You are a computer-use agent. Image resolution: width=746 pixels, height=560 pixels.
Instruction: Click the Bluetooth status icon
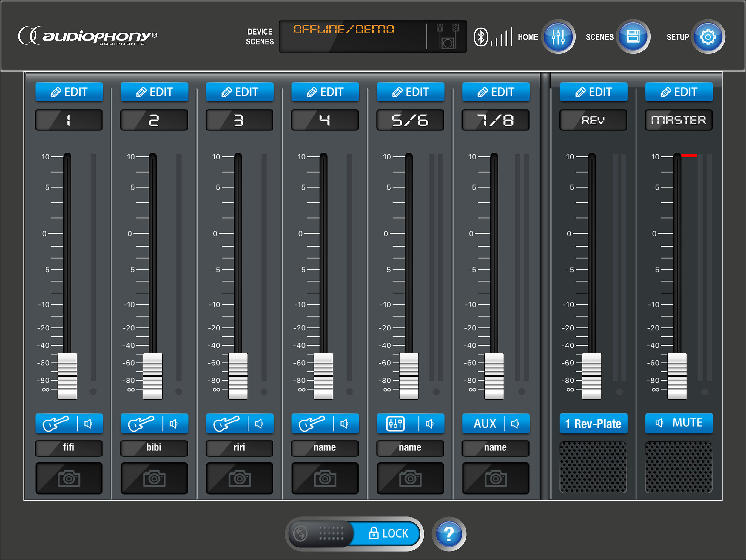[481, 37]
